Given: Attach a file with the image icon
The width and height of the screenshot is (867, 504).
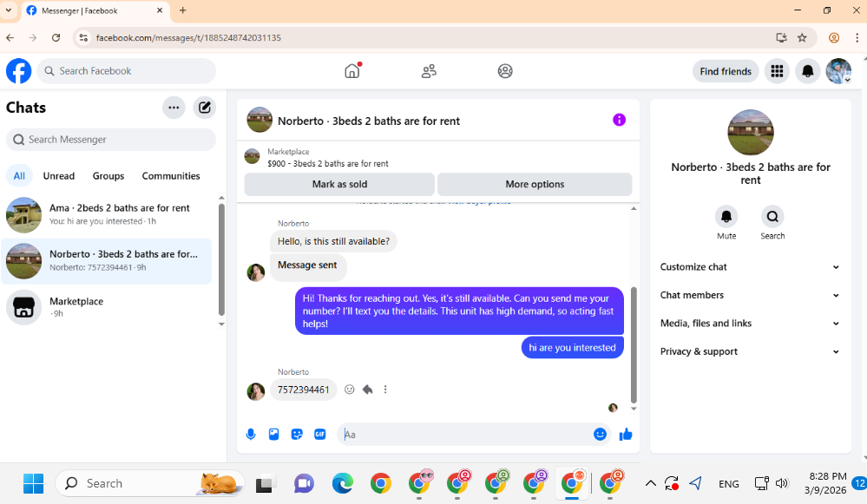Looking at the screenshot, I should tap(273, 435).
